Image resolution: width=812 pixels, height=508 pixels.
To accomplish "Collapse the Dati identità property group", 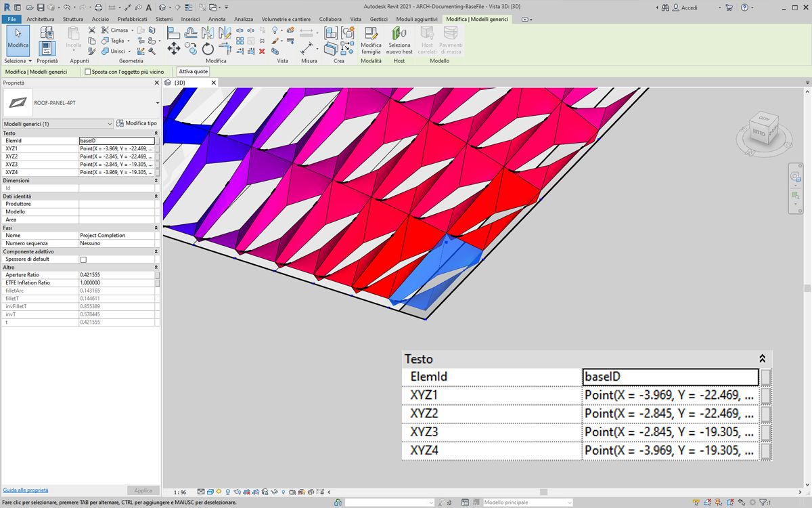I will (156, 196).
